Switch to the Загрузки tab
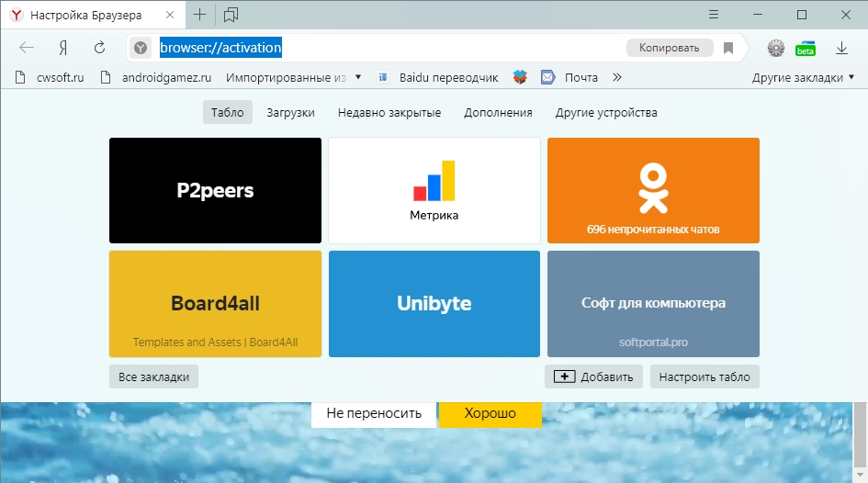The height and width of the screenshot is (483, 868). click(x=290, y=112)
